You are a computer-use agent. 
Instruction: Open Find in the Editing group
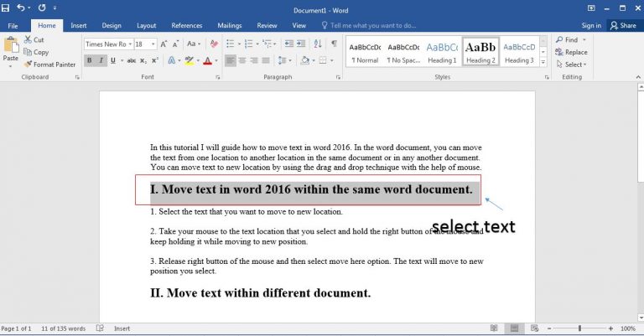(567, 39)
